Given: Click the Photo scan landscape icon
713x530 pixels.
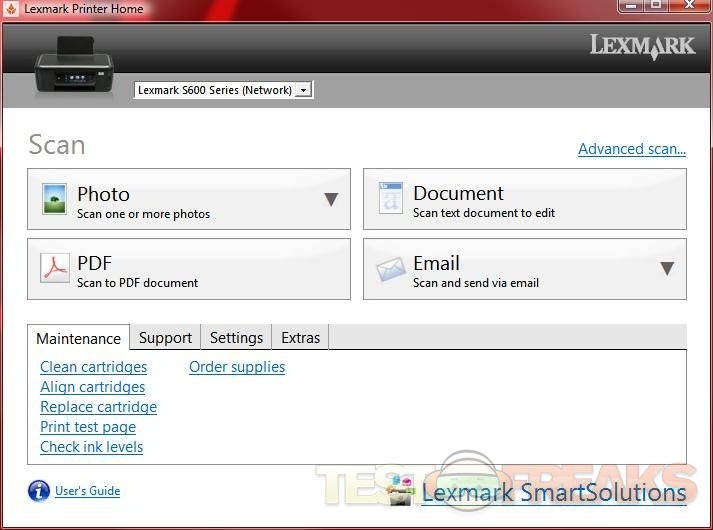Looking at the screenshot, I should (x=54, y=199).
